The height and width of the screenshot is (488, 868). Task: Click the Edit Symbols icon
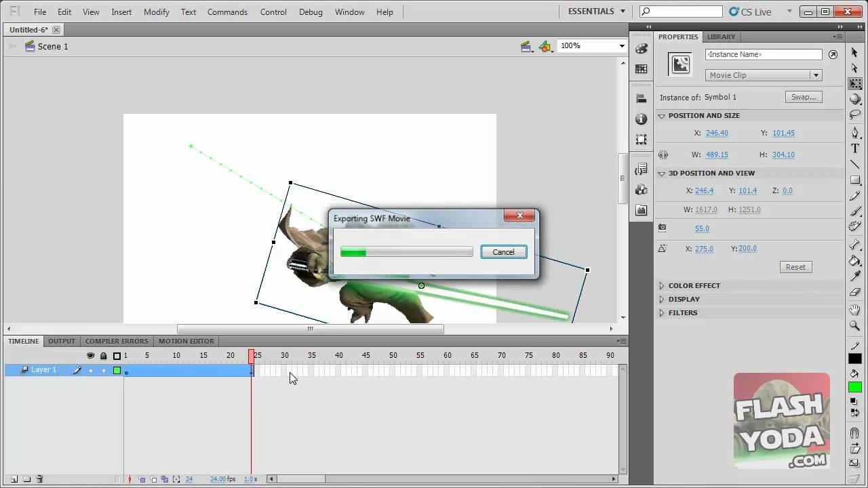coord(545,46)
